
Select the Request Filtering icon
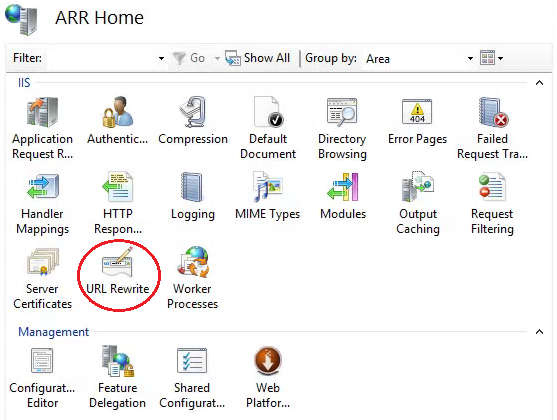pos(492,187)
